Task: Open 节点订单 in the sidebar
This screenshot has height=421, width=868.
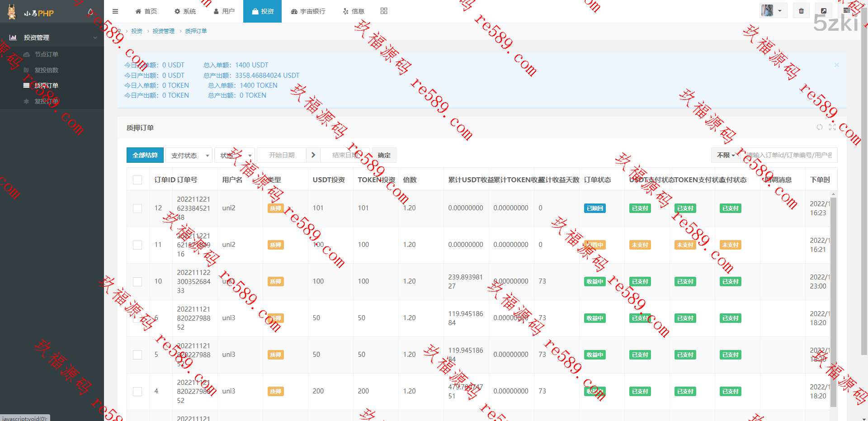Action: (x=46, y=54)
